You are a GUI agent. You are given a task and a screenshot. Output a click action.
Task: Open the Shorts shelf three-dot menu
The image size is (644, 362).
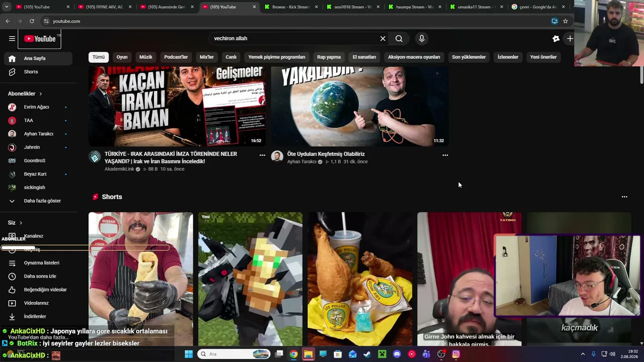point(624,197)
